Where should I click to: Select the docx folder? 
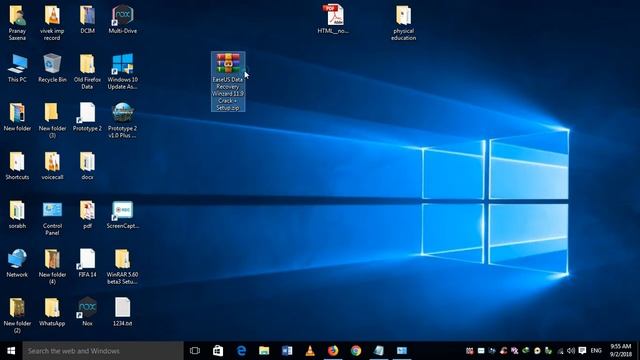(87, 166)
